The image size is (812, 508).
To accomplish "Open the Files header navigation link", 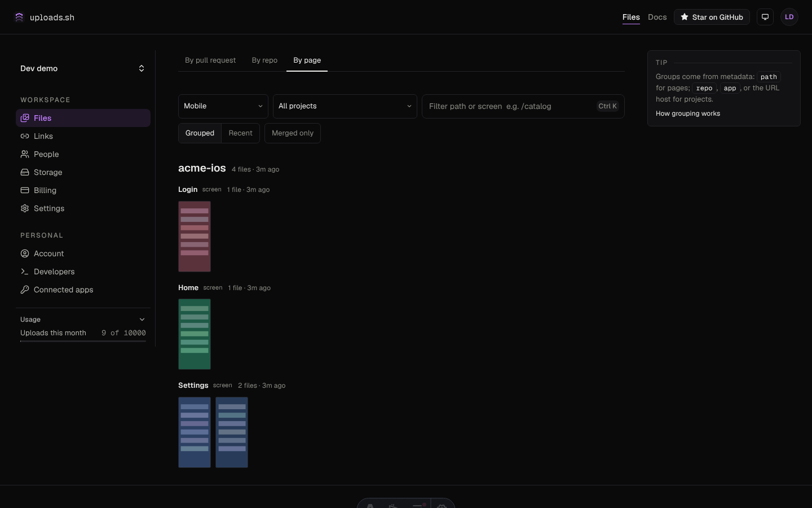I will pyautogui.click(x=631, y=17).
